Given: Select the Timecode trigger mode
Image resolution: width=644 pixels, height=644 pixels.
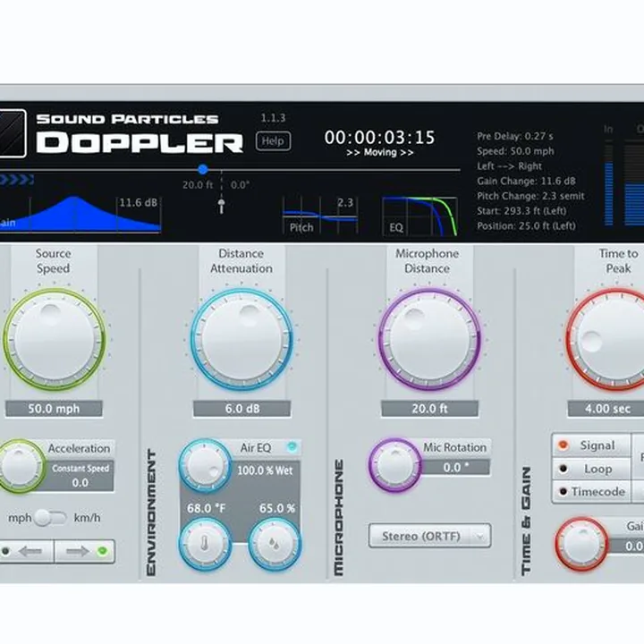Looking at the screenshot, I should point(590,492).
